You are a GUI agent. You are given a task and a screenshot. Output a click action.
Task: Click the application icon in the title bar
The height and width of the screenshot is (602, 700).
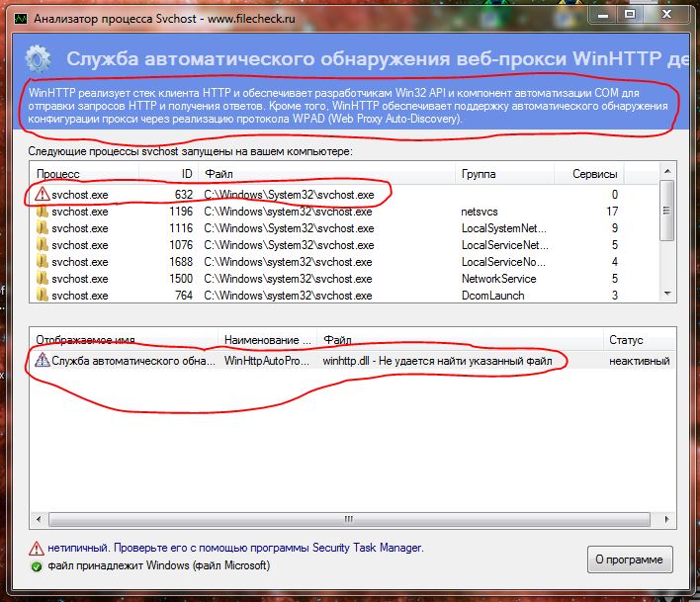pos(21,19)
